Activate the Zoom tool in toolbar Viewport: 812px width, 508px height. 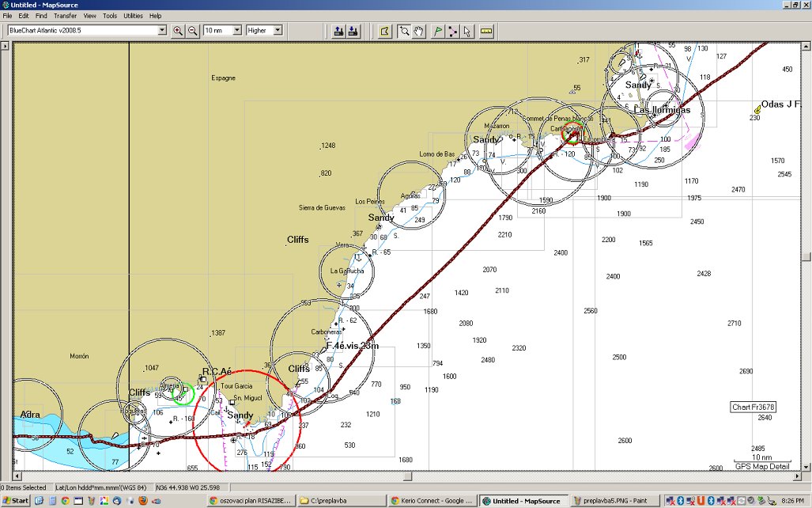404,31
